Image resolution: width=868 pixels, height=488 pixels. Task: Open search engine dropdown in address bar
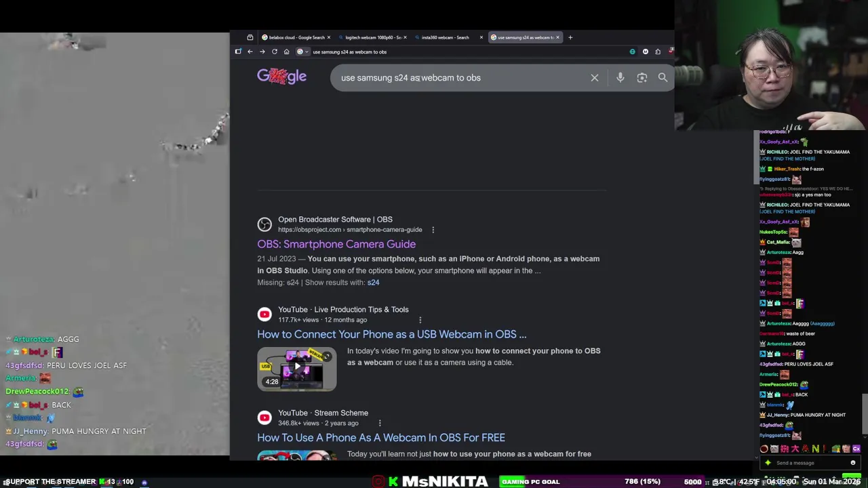302,52
